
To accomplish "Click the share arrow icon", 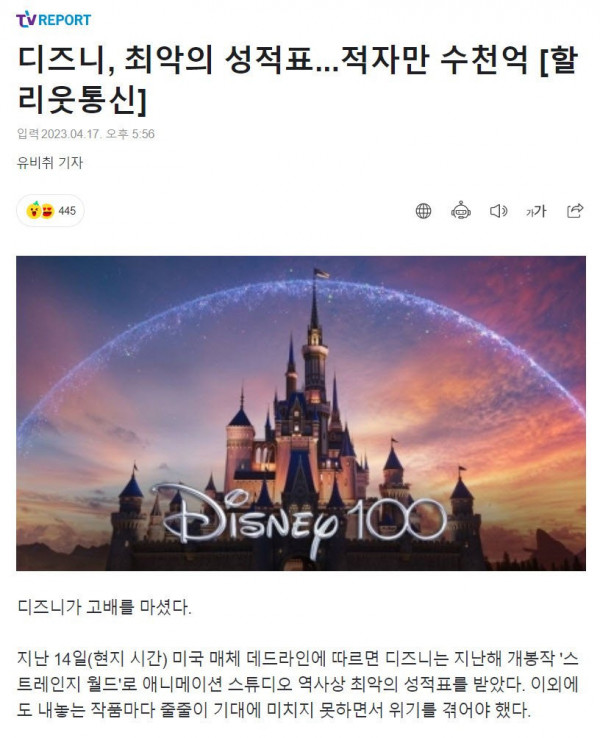I will (575, 210).
